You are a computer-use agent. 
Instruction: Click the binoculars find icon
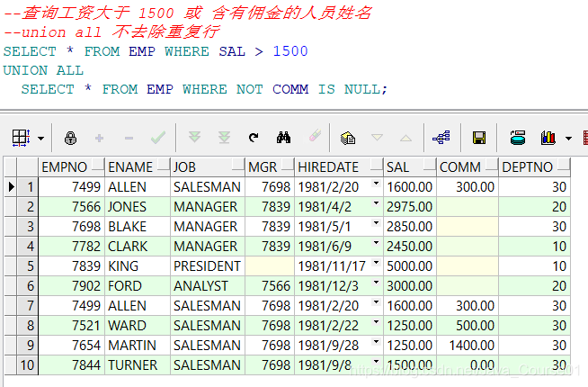click(x=283, y=138)
